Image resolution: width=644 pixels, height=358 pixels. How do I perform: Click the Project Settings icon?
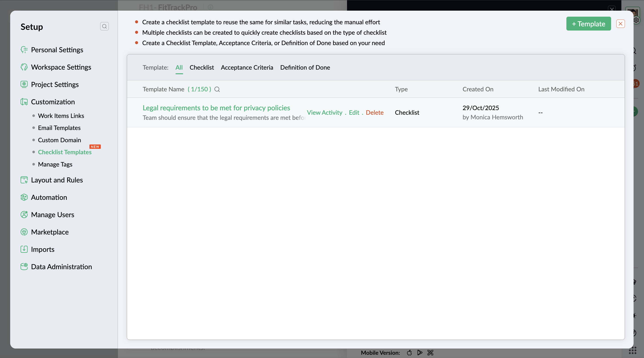point(24,84)
